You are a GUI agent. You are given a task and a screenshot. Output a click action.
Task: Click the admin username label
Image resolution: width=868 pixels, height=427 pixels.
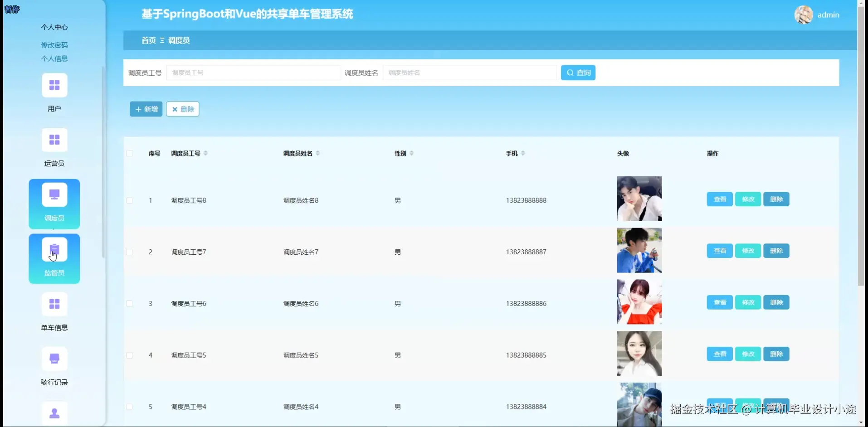tap(828, 15)
